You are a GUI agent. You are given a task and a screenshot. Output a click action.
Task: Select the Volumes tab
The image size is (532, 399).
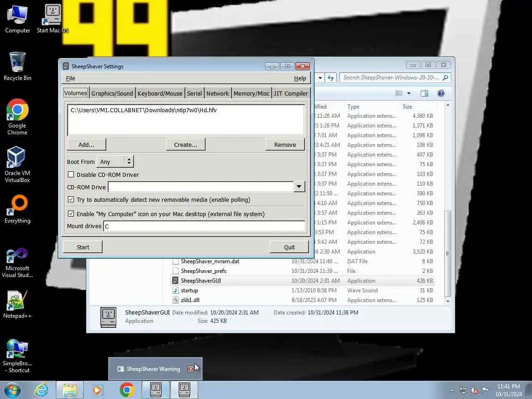pyautogui.click(x=76, y=93)
